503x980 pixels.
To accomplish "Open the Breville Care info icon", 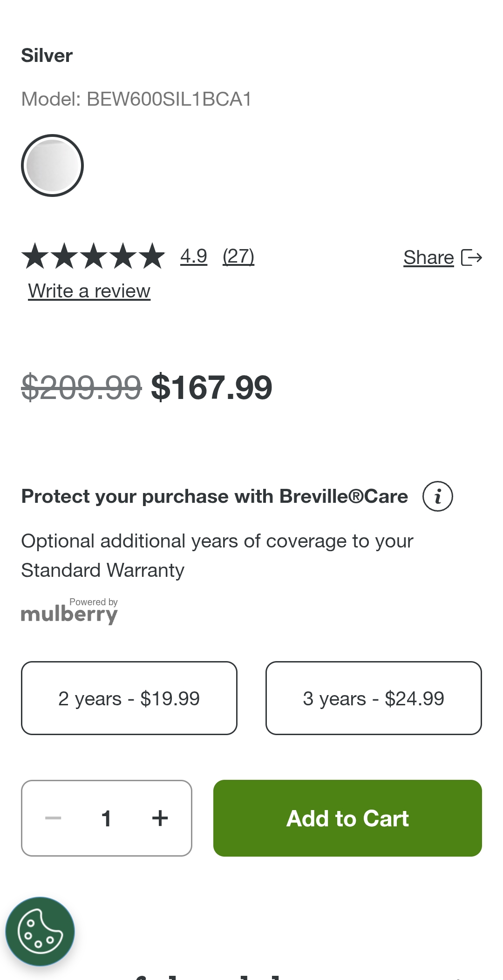I will point(437,496).
